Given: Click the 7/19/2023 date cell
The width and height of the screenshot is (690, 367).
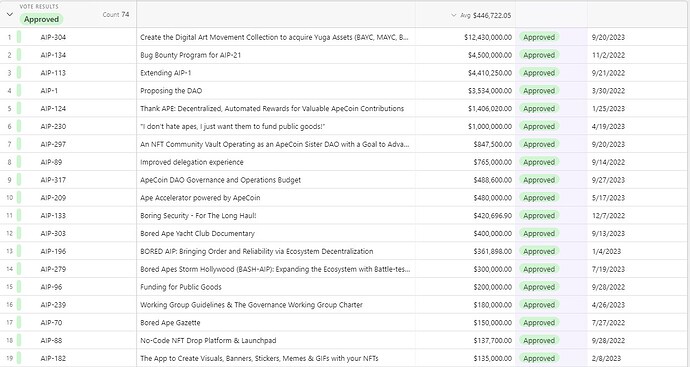Looking at the screenshot, I should click(x=608, y=269).
